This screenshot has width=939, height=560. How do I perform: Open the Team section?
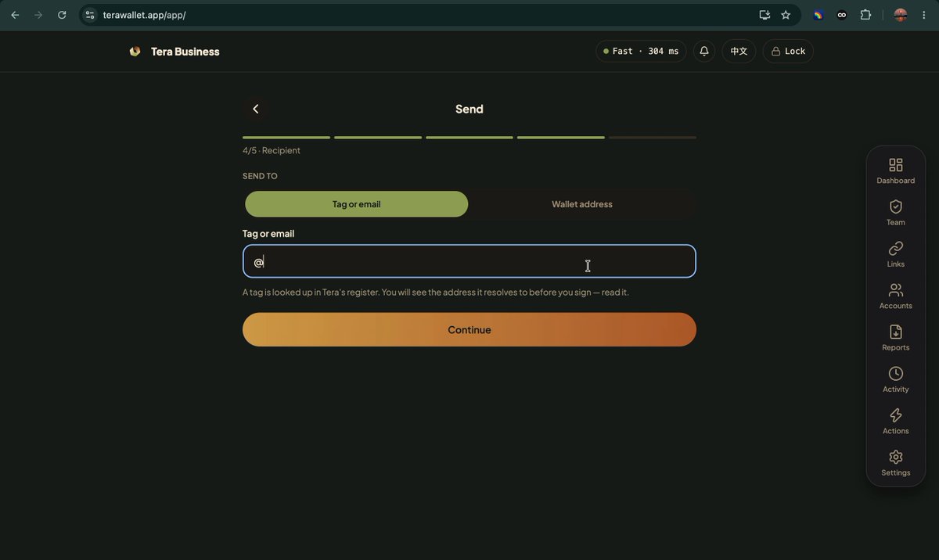pos(895,213)
